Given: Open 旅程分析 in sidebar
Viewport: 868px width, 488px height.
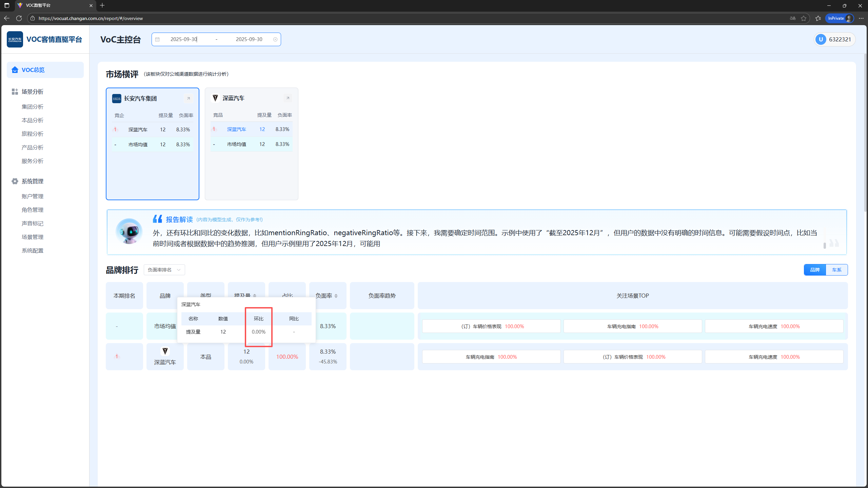Looking at the screenshot, I should (33, 134).
